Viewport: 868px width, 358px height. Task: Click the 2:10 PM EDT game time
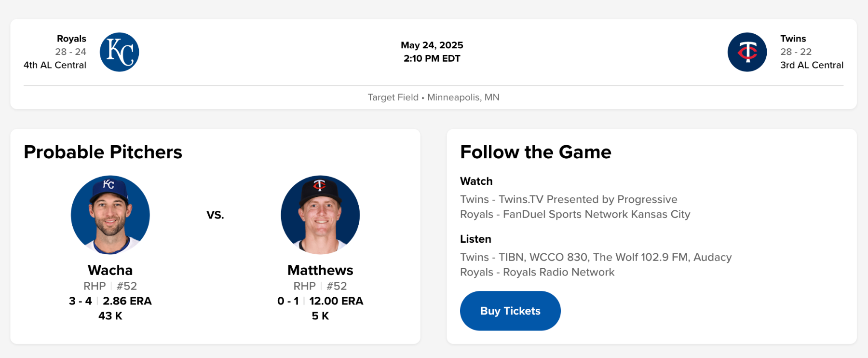[432, 58]
